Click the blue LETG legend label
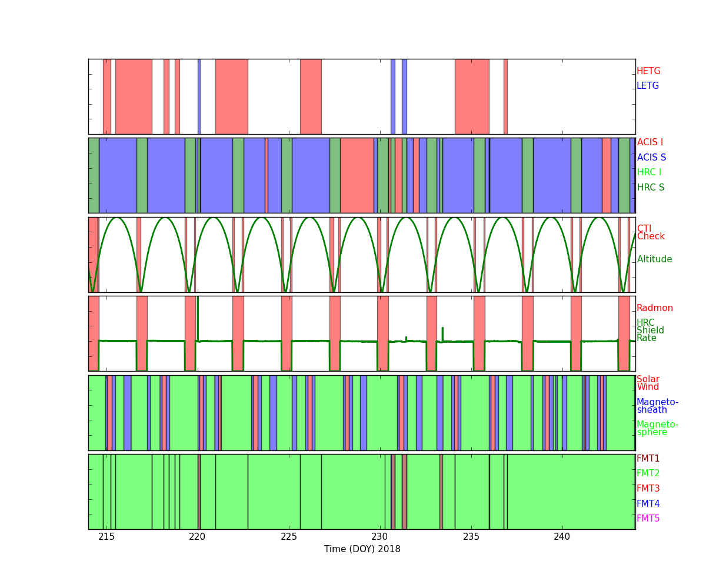Image resolution: width=706 pixels, height=588 pixels. (647, 86)
